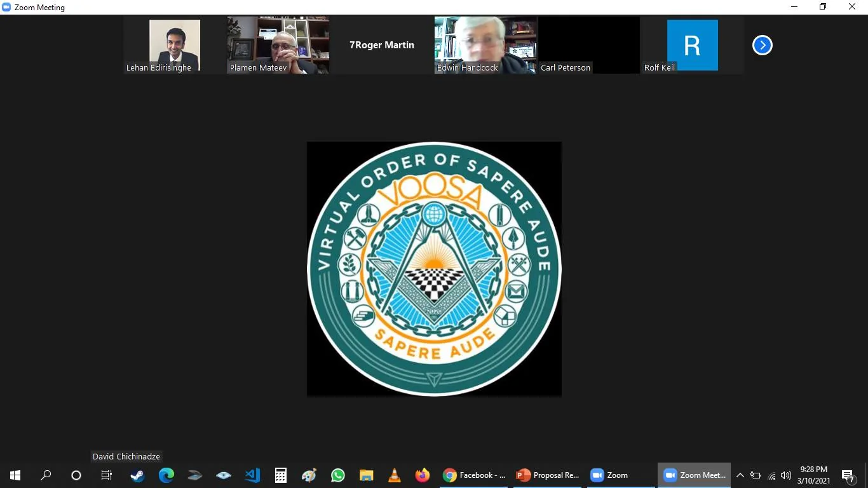Switch to the PowerPoint Proposal window
Viewport: 868px width, 488px height.
click(x=548, y=475)
